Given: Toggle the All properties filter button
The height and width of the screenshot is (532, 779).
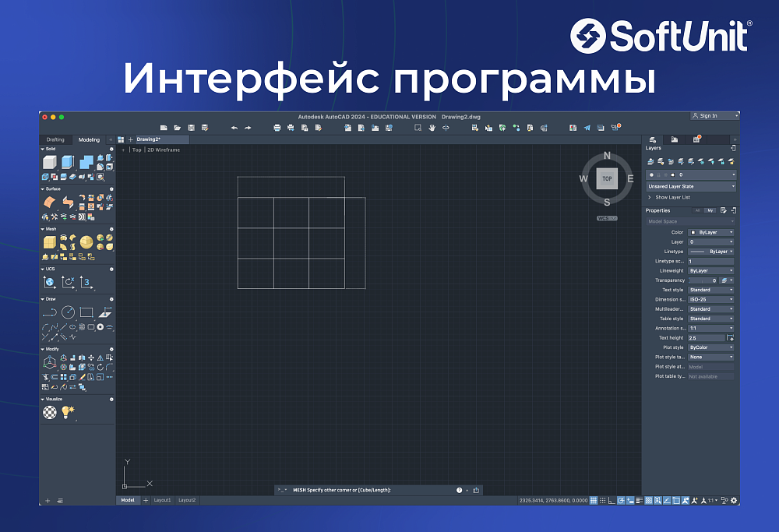Looking at the screenshot, I should pos(697,210).
